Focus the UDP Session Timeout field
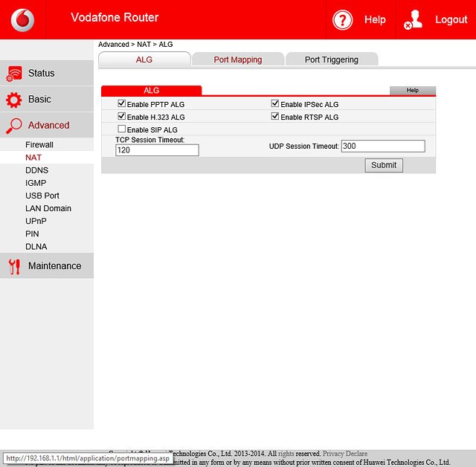 tap(383, 146)
